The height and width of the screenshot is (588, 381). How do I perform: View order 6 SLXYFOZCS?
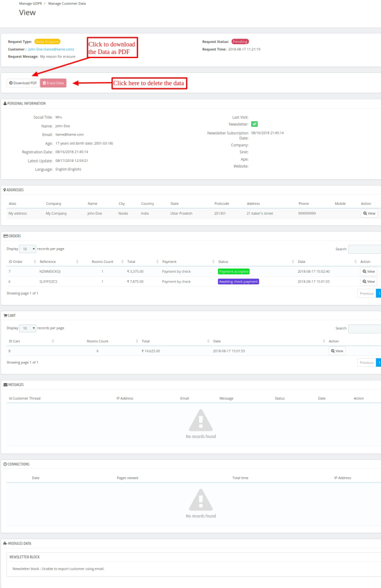click(x=369, y=281)
